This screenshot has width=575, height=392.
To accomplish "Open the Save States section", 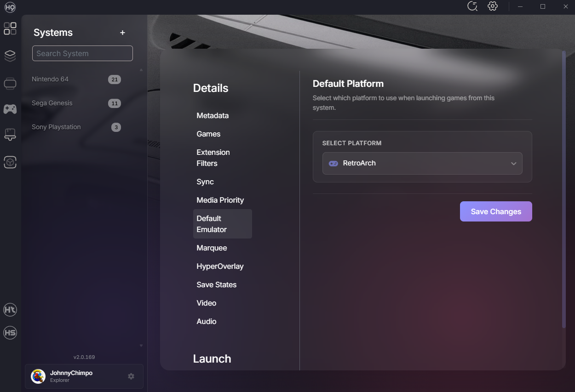I will 216,285.
